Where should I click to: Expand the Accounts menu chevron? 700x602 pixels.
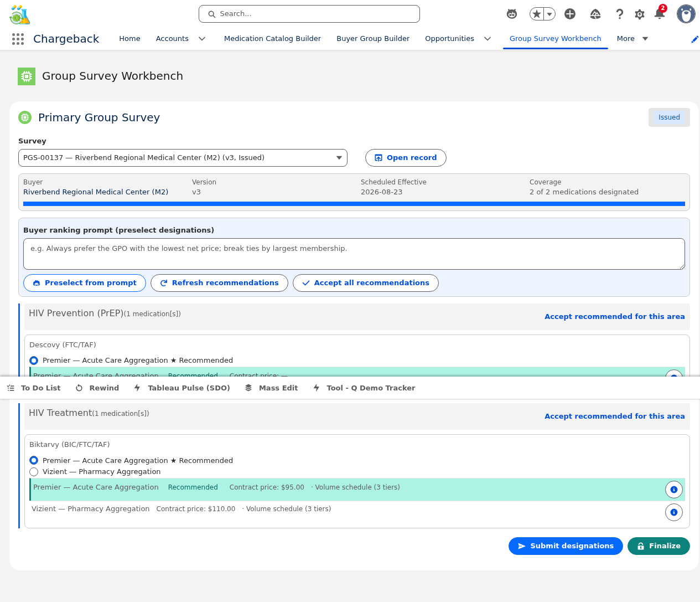(x=202, y=39)
